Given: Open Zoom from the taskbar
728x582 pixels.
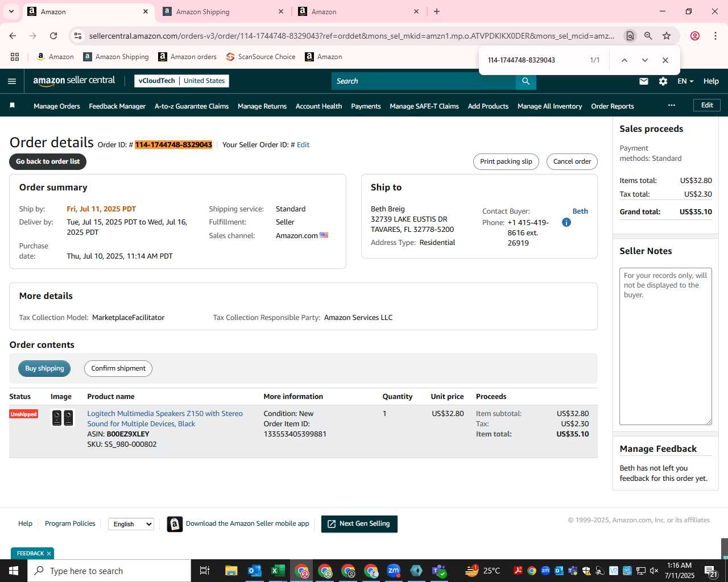Looking at the screenshot, I should coord(394,571).
